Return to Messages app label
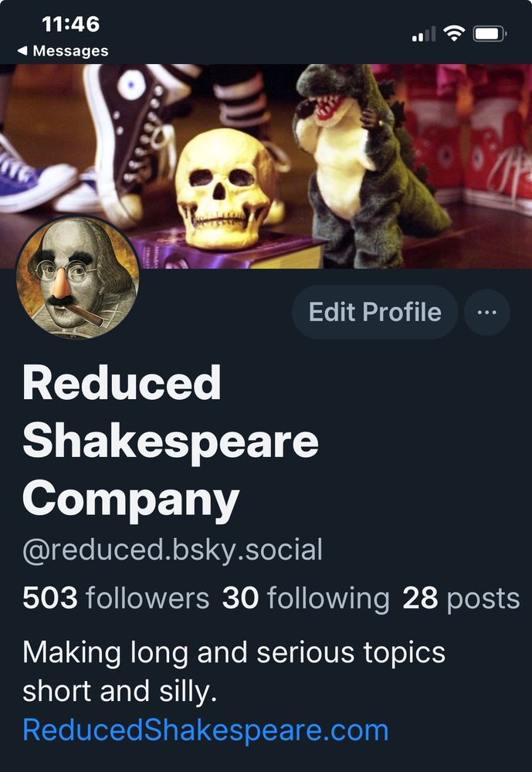The height and width of the screenshot is (772, 532). click(x=70, y=51)
